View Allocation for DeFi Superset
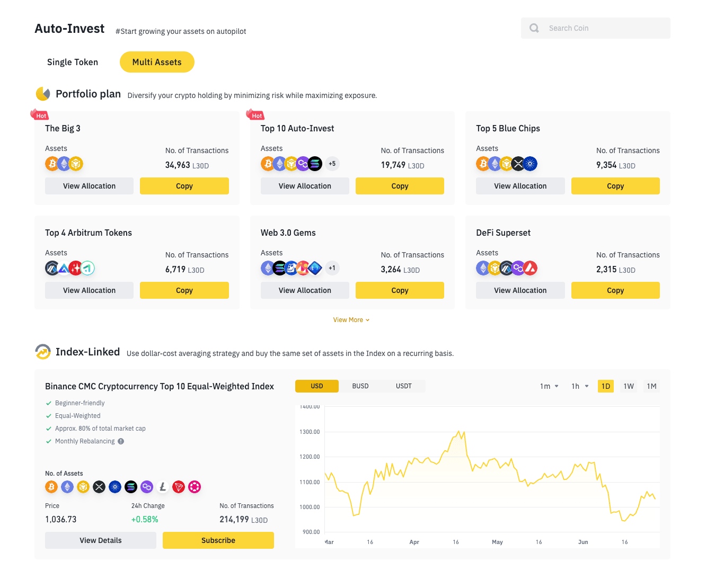The image size is (706, 588). [x=520, y=290]
